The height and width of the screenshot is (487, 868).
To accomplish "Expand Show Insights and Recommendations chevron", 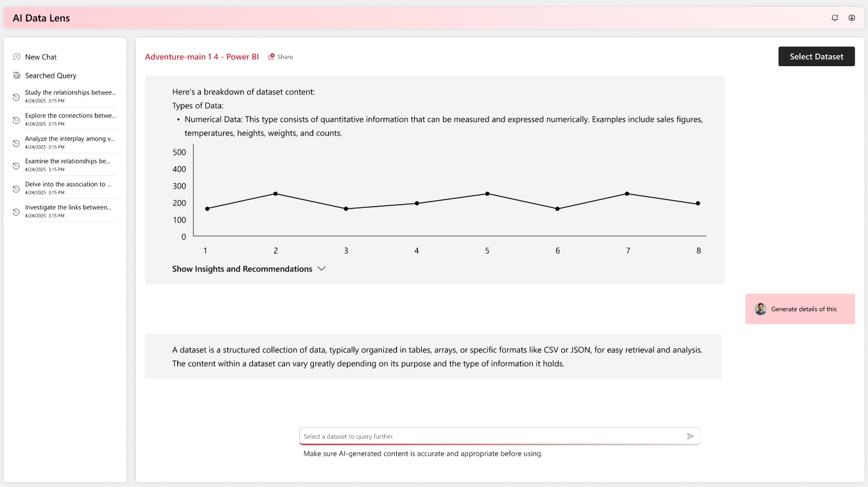I will pyautogui.click(x=322, y=269).
